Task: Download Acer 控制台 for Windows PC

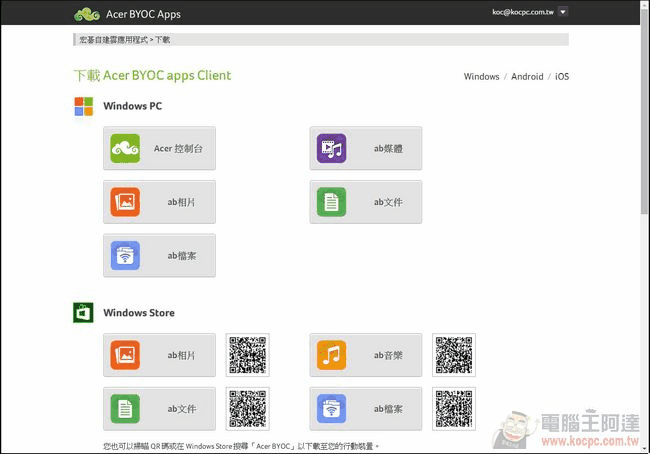Action: coord(159,149)
